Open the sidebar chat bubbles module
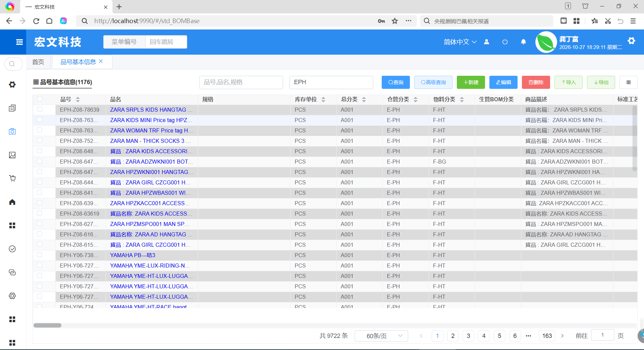The width and height of the screenshot is (644, 350). (x=12, y=272)
